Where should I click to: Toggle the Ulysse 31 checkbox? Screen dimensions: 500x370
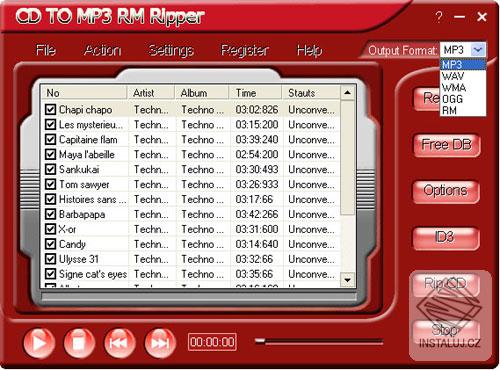click(x=50, y=259)
